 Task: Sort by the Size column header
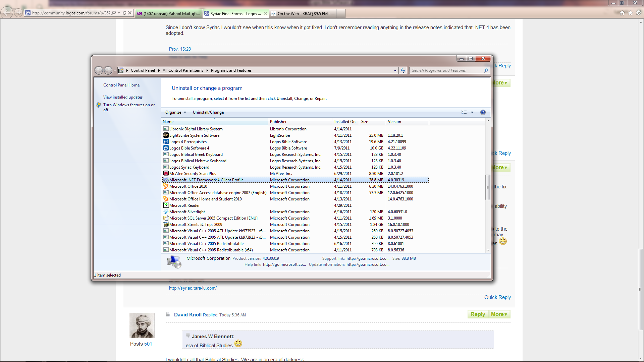coord(372,122)
